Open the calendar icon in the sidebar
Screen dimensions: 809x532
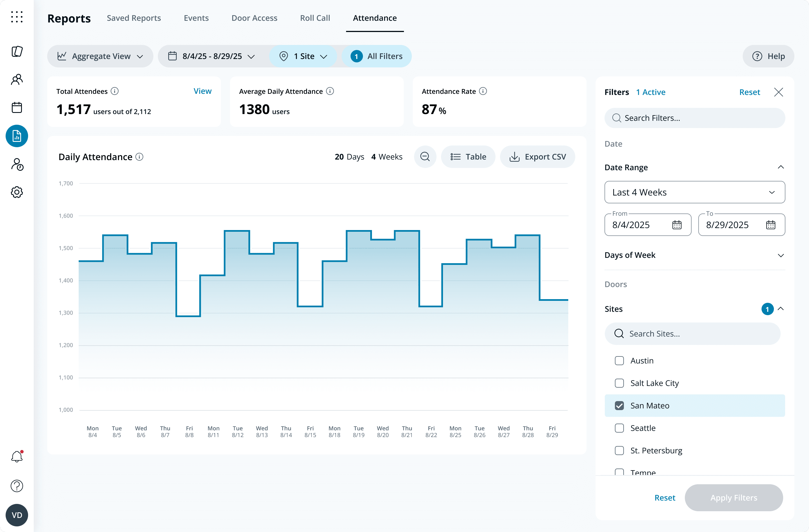point(17,107)
